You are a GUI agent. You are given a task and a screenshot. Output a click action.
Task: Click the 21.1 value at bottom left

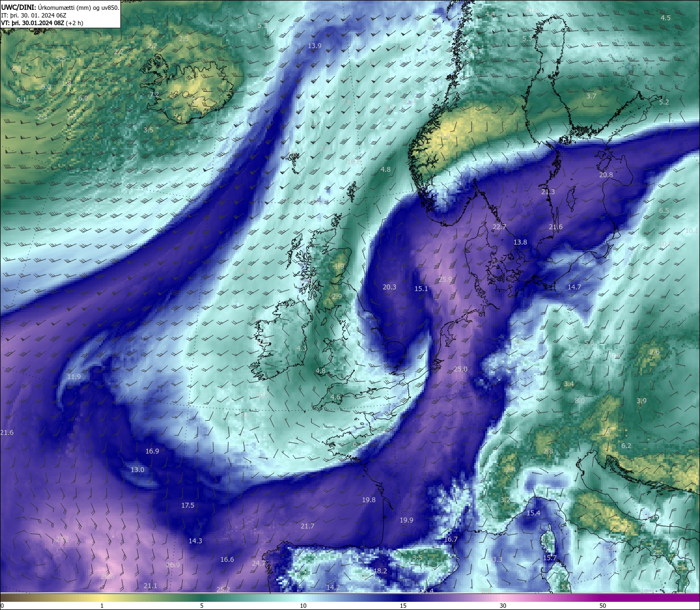tap(150, 586)
